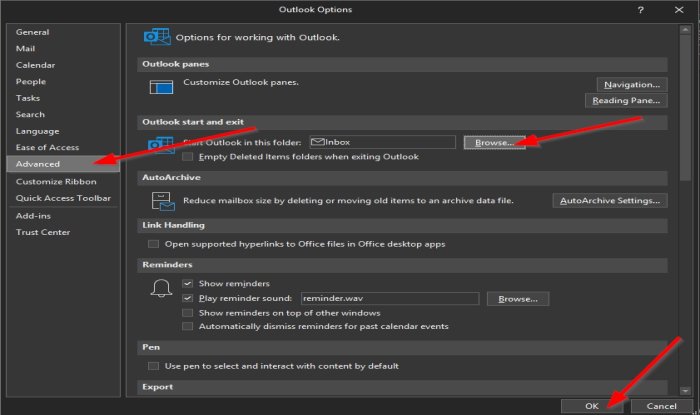This screenshot has height=415, width=700.
Task: Confirm with the OK button
Action: coord(592,406)
